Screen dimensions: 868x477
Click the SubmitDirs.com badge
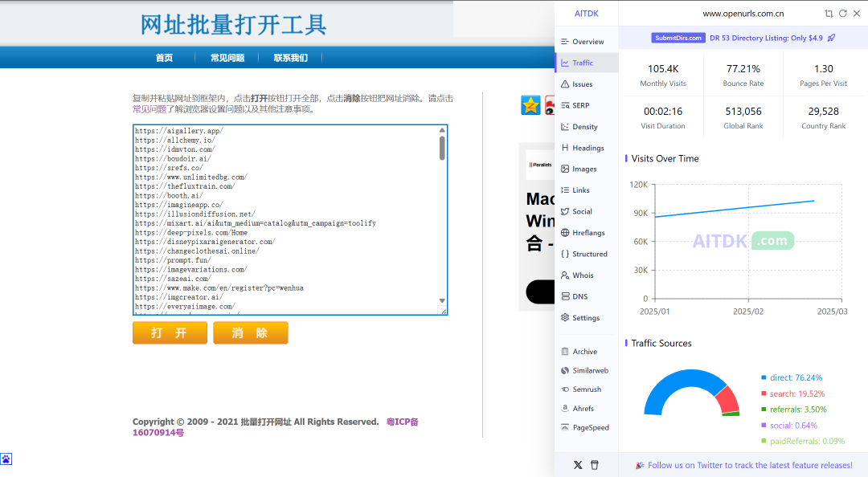[x=678, y=39]
